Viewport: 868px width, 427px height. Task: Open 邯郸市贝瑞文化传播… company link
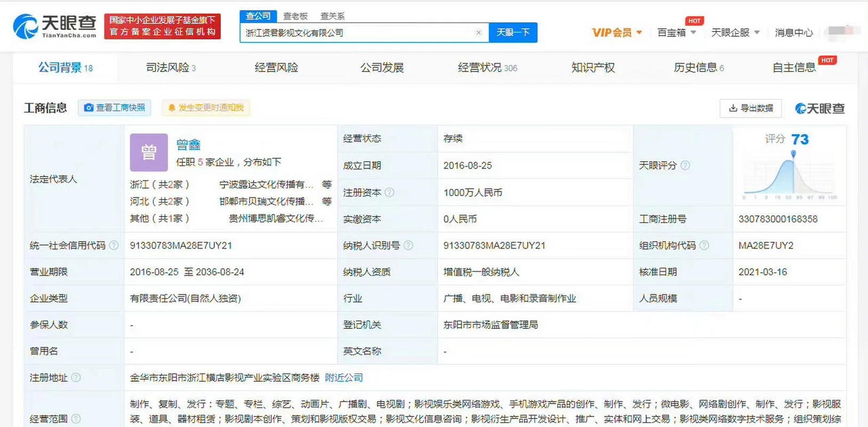coord(266,202)
